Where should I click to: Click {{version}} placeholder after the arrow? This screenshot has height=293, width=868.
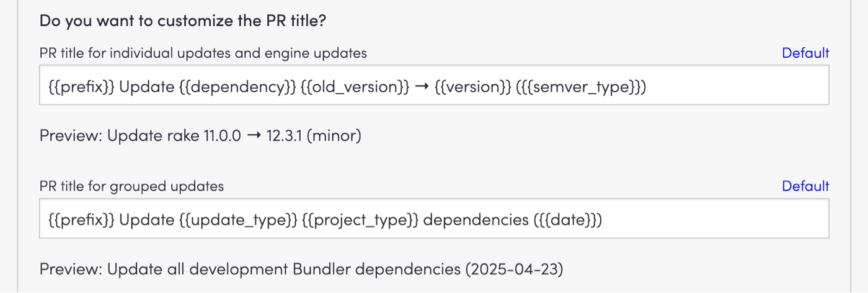click(470, 86)
